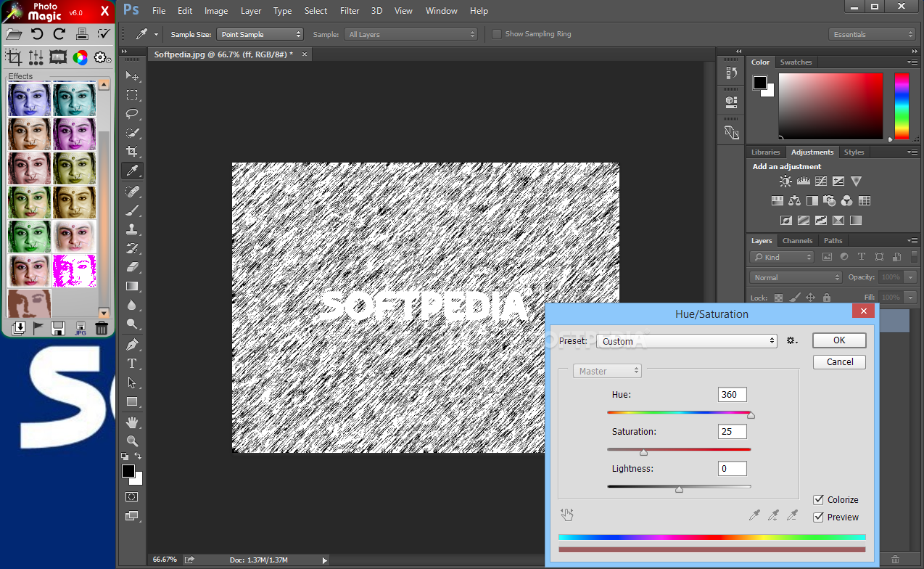
Task: Open Photo Magic frames icon
Action: point(58,57)
